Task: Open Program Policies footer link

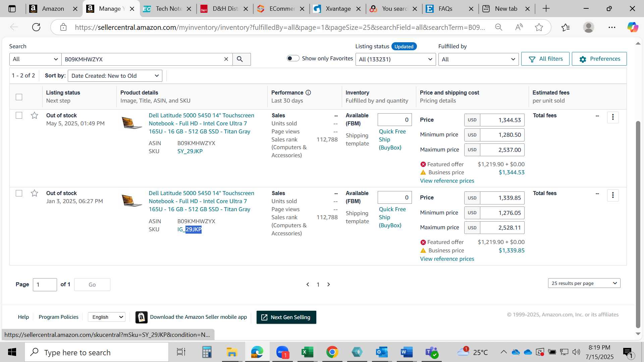Action: click(58, 317)
